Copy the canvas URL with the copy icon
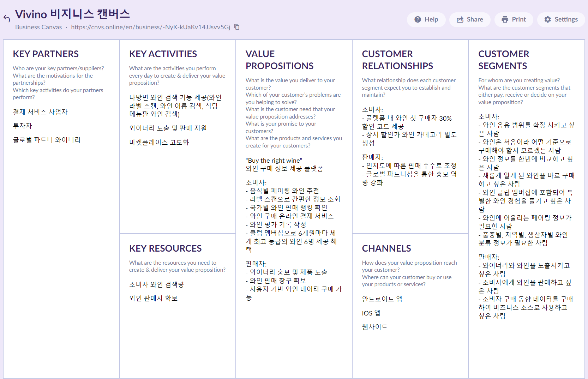Screen dimensions: 588x379 pyautogui.click(x=237, y=27)
